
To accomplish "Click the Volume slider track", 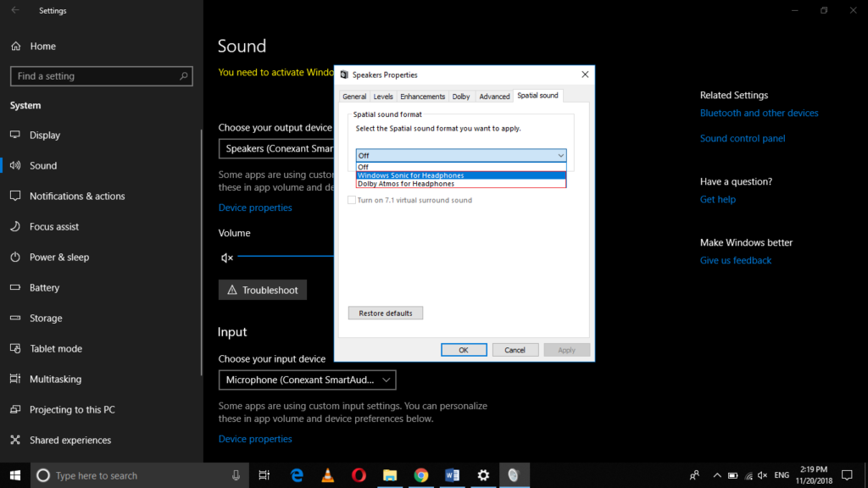I will coord(286,256).
